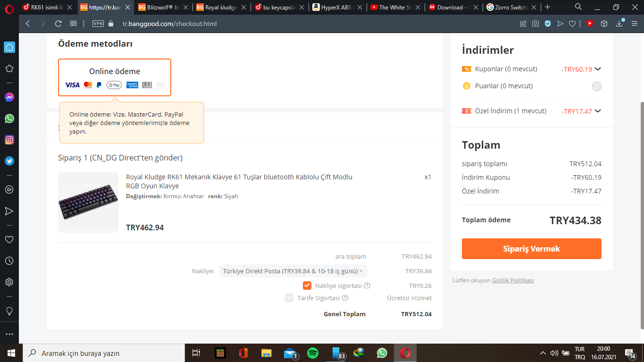Open a new browser tab
This screenshot has height=362, width=644.
pos(547,7)
